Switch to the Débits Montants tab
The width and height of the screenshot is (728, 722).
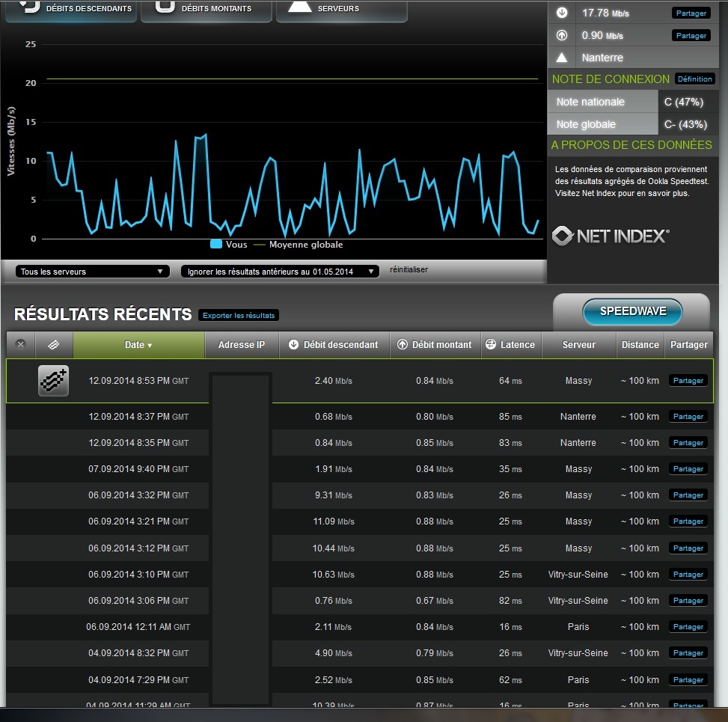[x=206, y=9]
